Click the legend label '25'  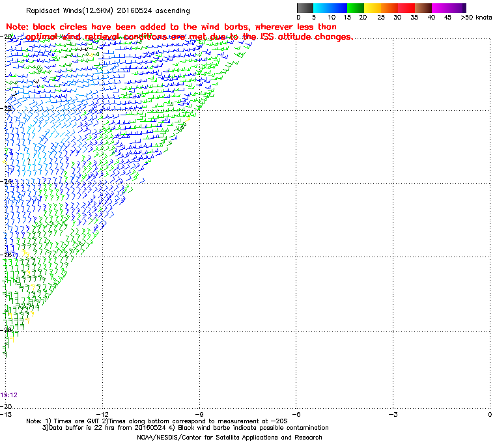click(x=381, y=18)
